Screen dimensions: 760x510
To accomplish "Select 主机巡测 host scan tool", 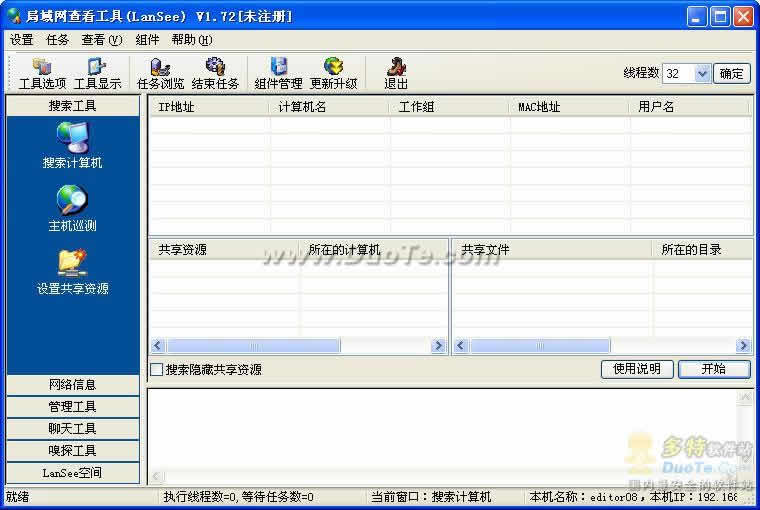I will point(72,208).
